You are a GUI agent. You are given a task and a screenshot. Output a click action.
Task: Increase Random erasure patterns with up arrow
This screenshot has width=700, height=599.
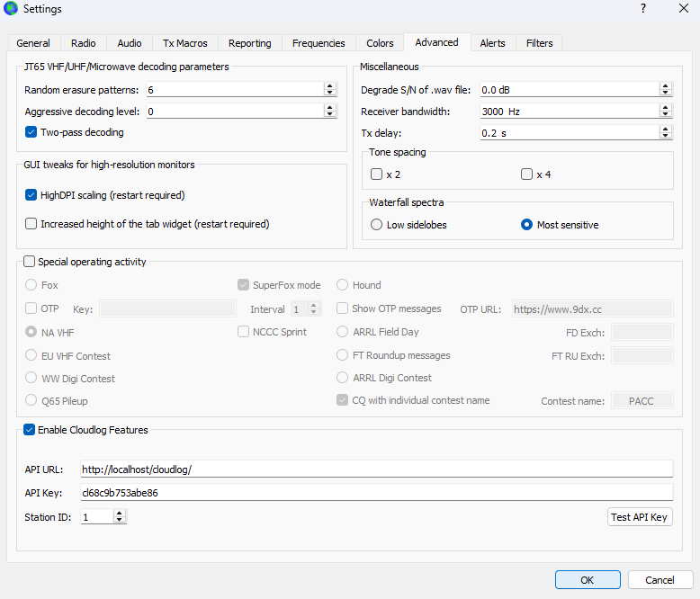tap(329, 86)
